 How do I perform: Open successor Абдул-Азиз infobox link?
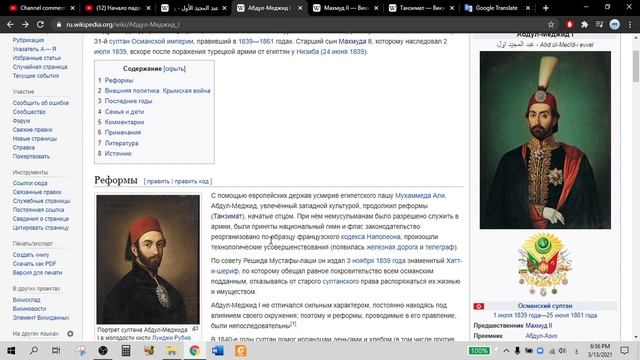(541, 336)
